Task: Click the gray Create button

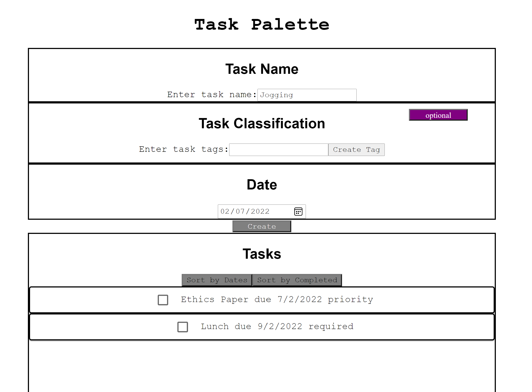Action: click(262, 226)
